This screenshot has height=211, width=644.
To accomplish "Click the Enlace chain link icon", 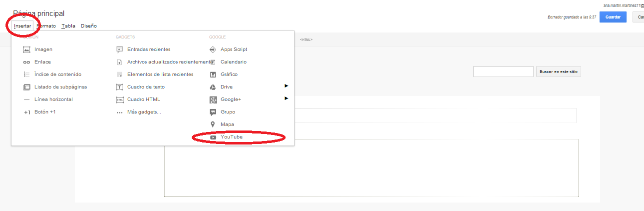I will 27,62.
